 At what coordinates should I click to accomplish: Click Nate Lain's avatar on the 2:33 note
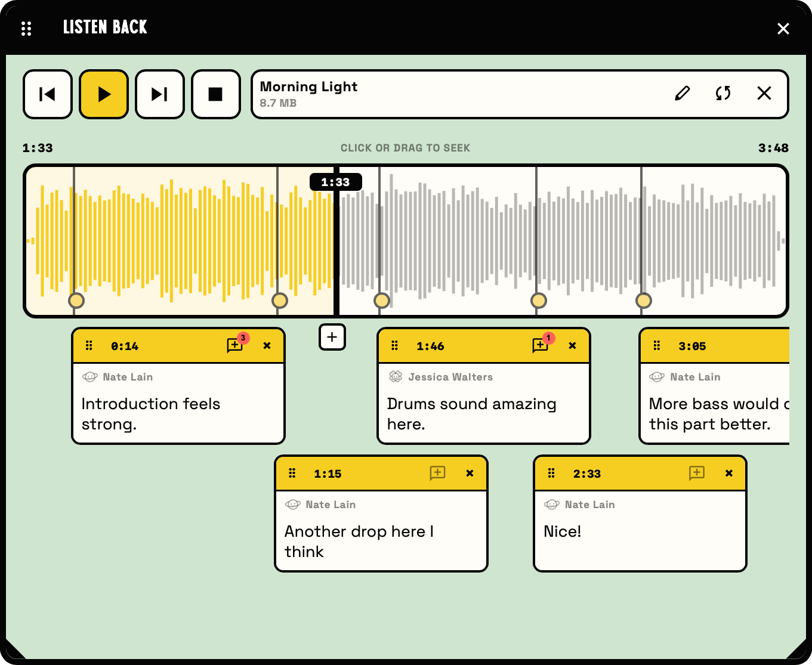tap(552, 505)
